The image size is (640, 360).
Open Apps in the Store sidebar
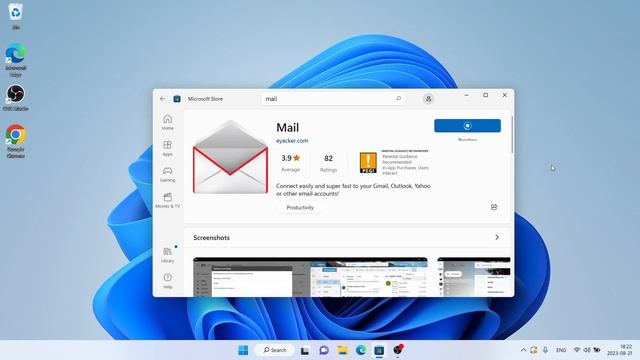168,148
